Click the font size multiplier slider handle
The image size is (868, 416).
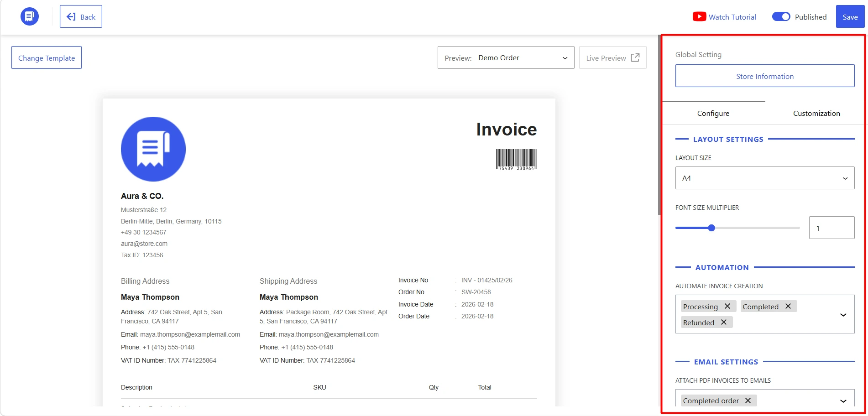711,228
